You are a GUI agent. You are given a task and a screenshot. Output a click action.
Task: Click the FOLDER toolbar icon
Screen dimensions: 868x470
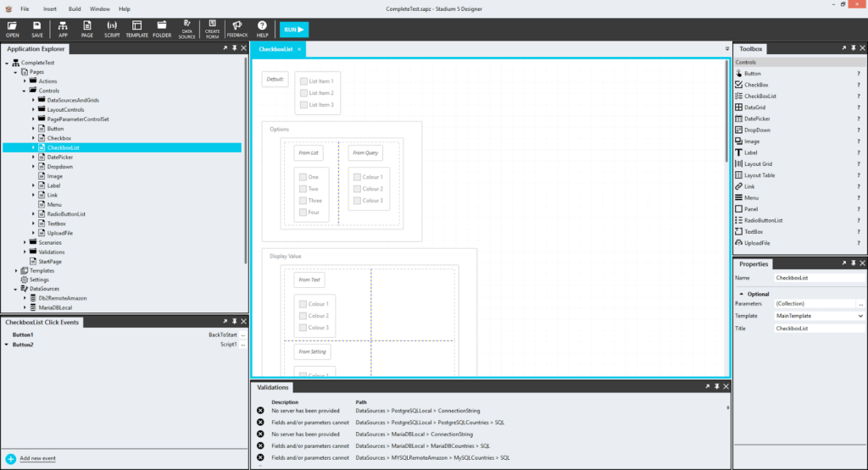point(162,30)
